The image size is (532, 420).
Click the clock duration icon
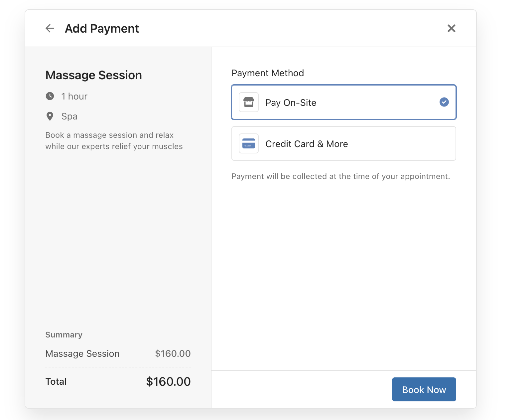[50, 96]
